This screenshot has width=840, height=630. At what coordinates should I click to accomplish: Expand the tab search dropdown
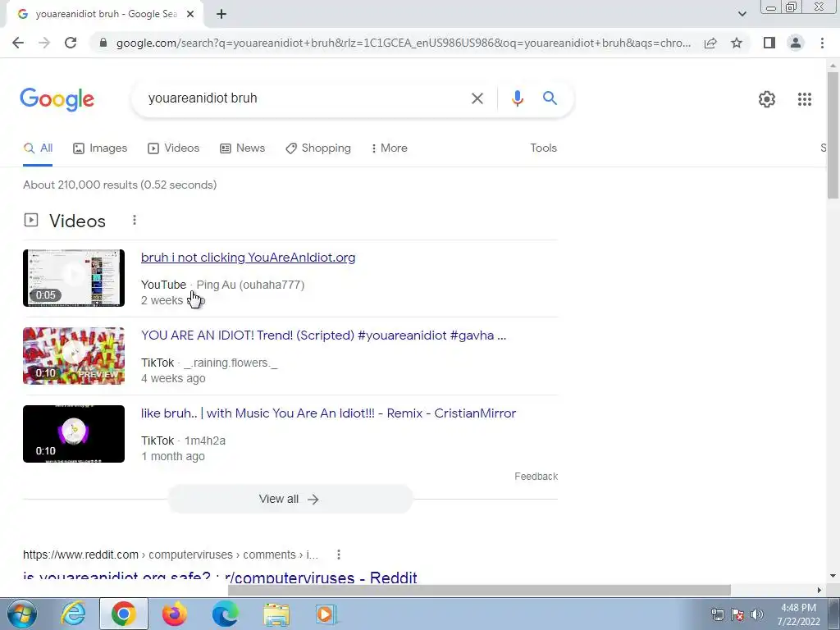point(742,14)
